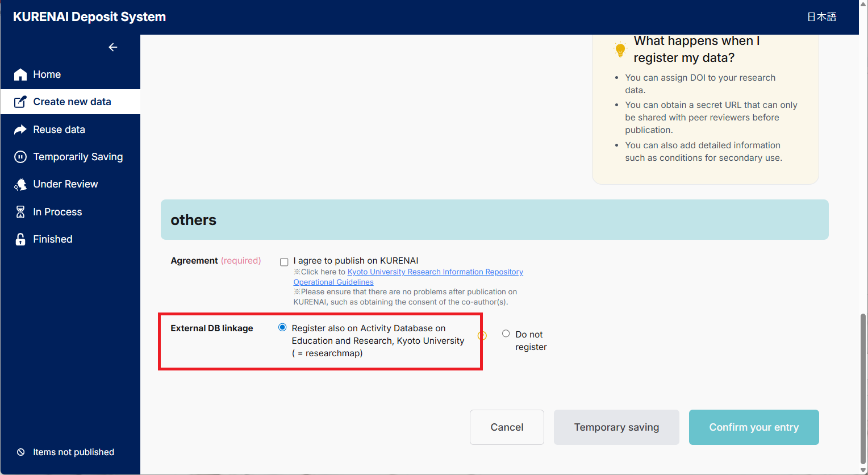Choose the 'Do not register' option
The image size is (868, 475).
506,333
